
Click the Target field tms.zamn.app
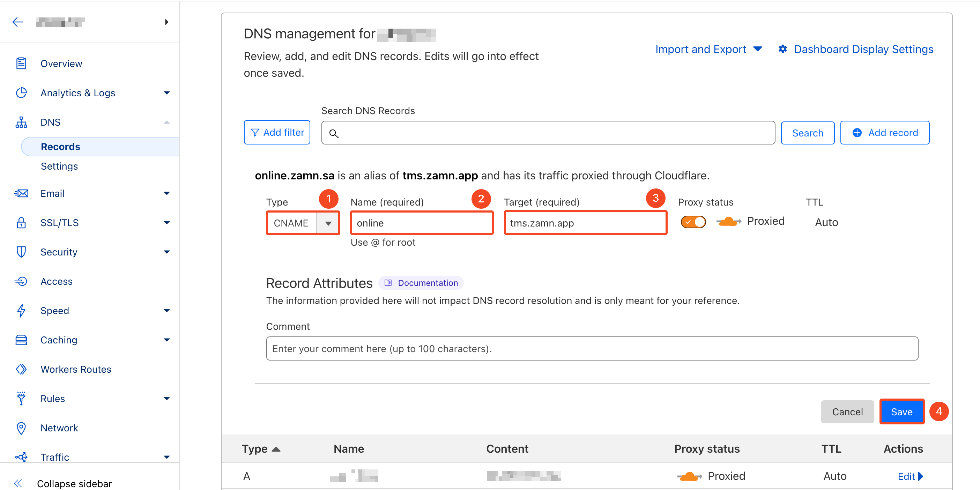coord(585,223)
